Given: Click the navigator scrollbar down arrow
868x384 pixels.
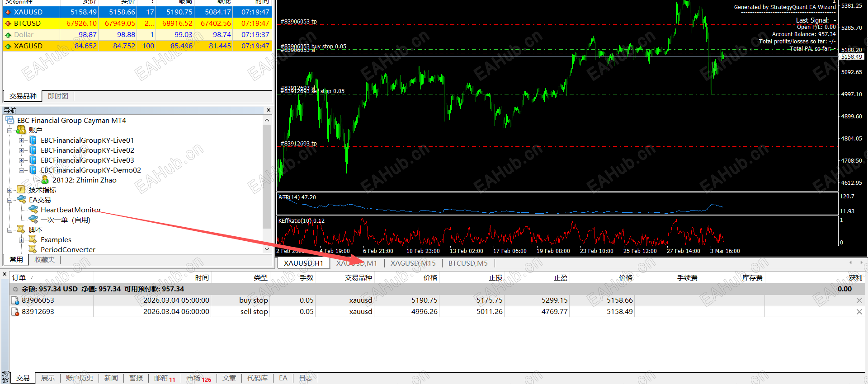Looking at the screenshot, I should point(267,249).
